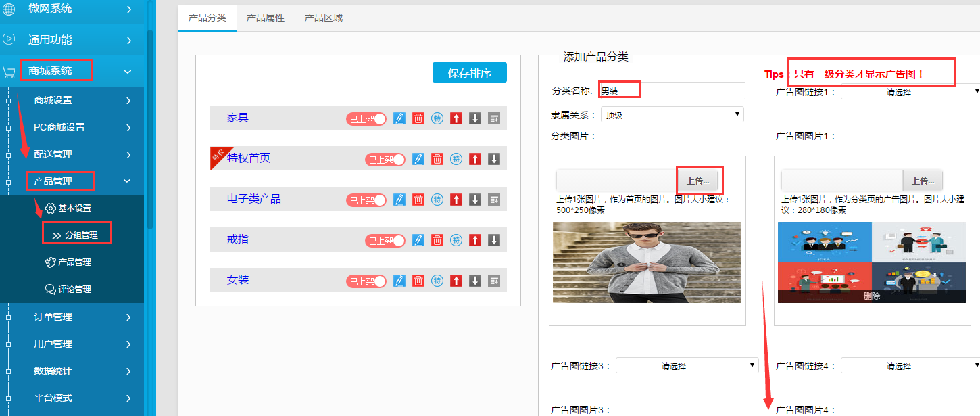Click the 保存排序 button
The height and width of the screenshot is (416, 980).
click(x=469, y=73)
